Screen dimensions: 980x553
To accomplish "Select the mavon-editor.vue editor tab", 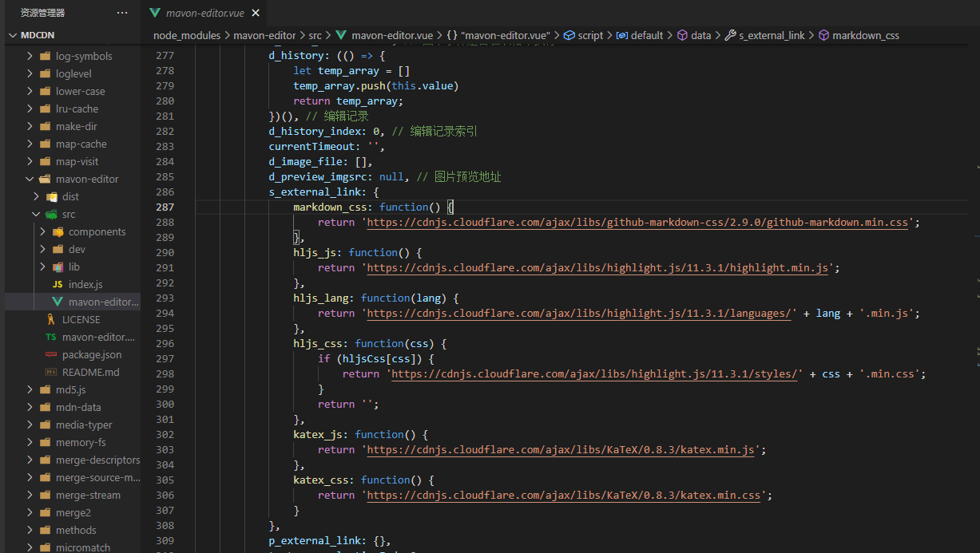I will point(206,13).
